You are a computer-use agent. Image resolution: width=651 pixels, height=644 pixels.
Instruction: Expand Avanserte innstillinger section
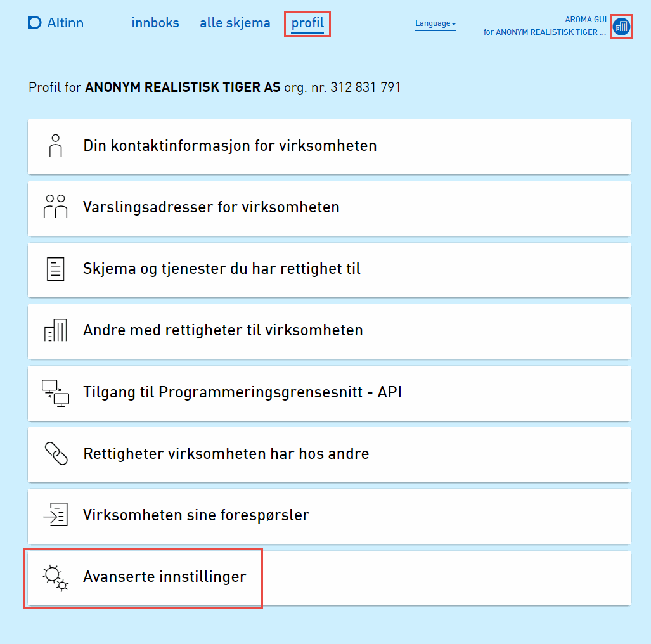164,577
